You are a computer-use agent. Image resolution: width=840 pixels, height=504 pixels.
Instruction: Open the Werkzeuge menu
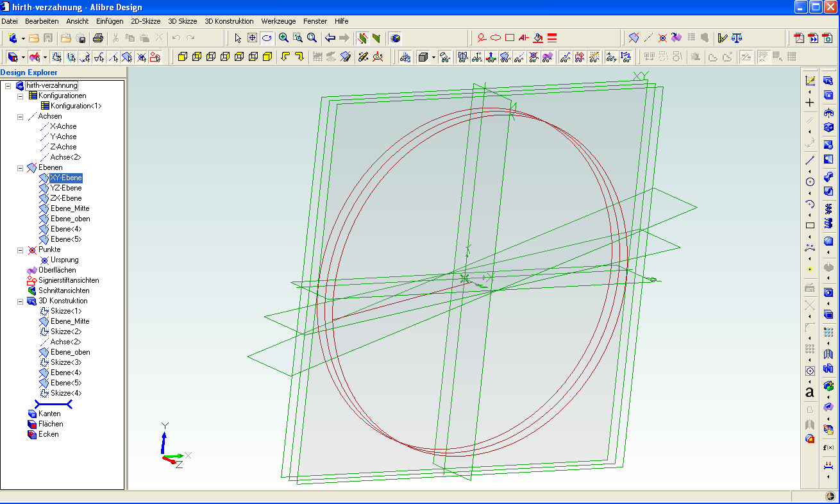(278, 21)
